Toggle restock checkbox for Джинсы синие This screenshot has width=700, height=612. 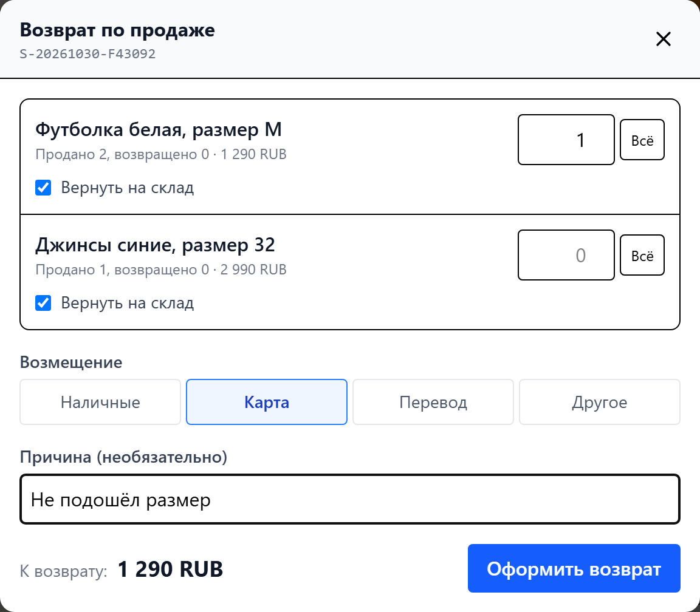43,303
